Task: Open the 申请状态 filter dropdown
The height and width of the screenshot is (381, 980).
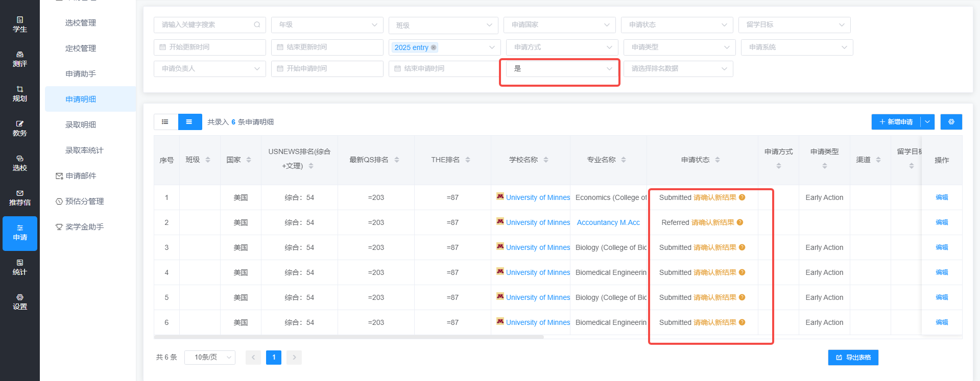Action: [677, 25]
